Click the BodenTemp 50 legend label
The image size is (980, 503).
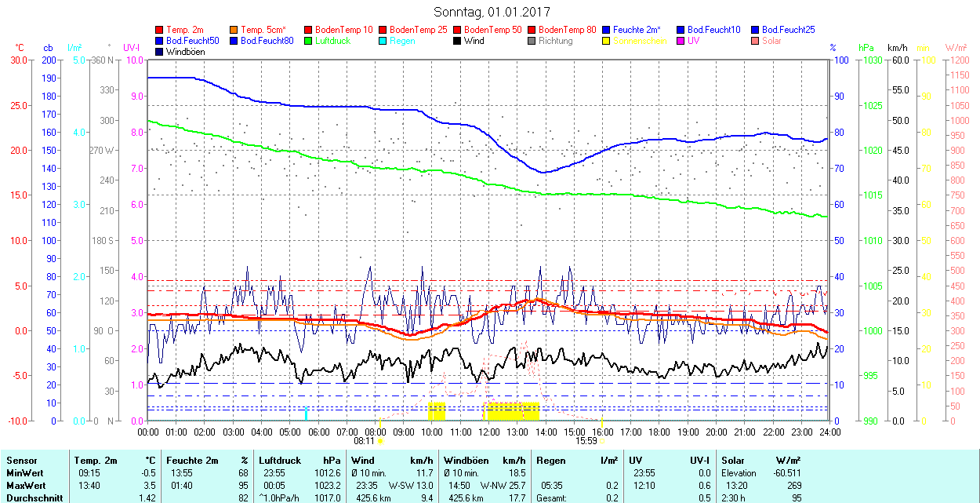[493, 30]
